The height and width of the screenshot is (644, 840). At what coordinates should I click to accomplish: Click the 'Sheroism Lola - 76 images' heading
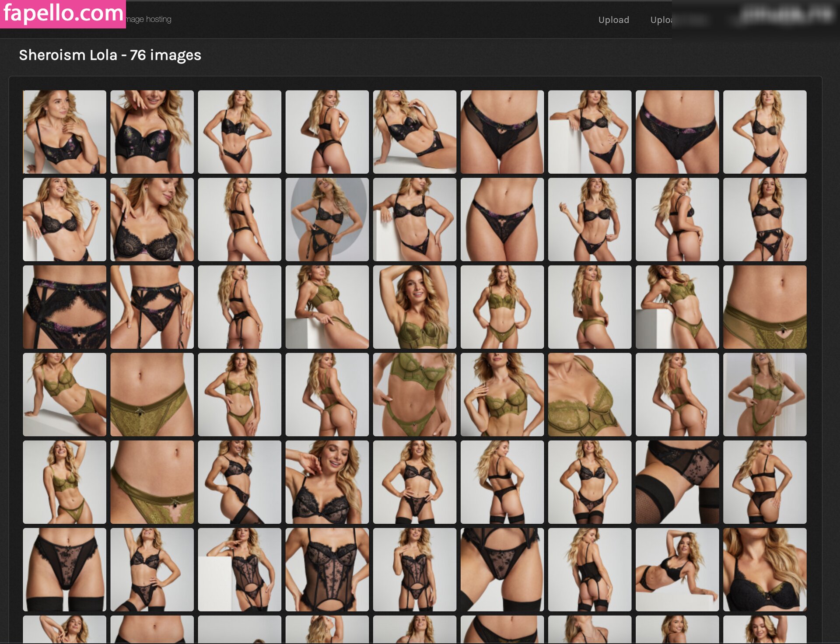[x=110, y=55]
